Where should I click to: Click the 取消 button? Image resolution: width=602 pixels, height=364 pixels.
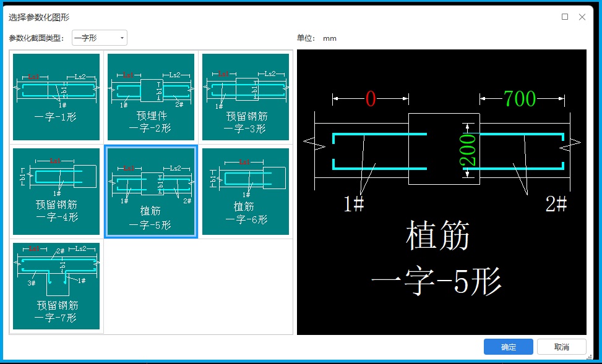pyautogui.click(x=562, y=347)
